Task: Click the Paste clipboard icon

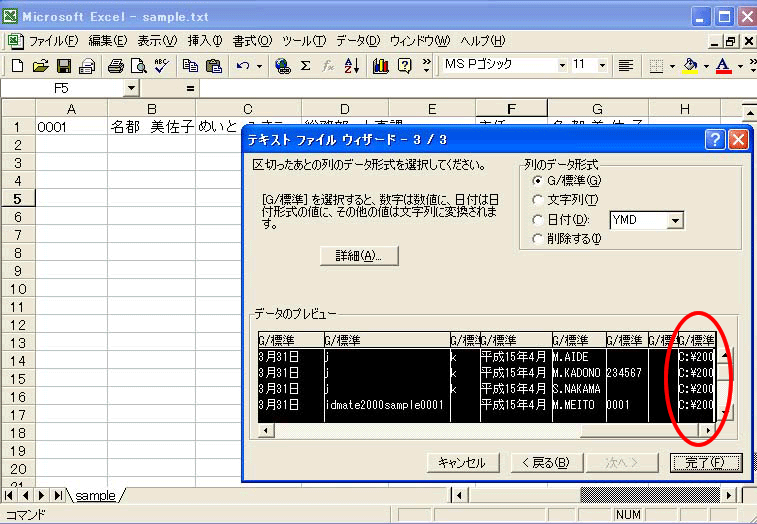Action: (213, 65)
